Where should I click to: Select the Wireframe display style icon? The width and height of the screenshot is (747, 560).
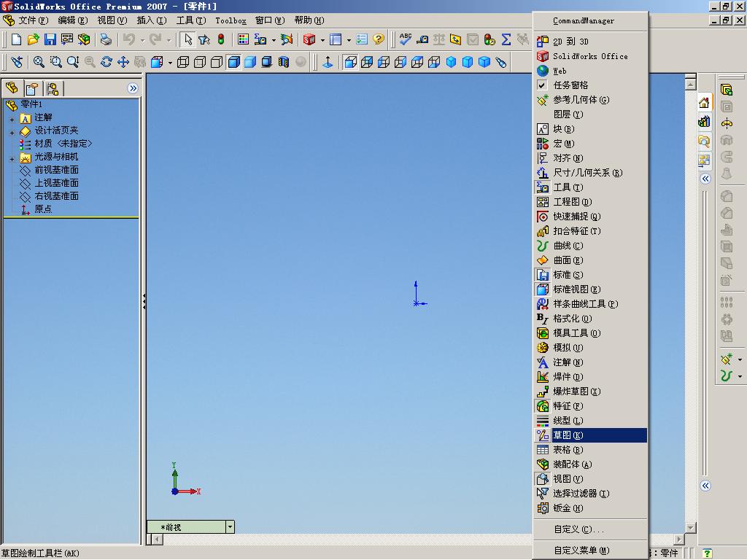tap(183, 62)
